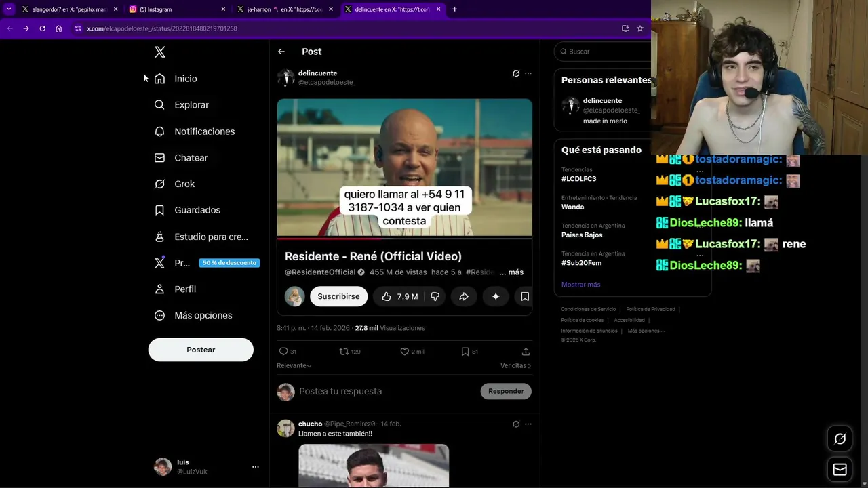The image size is (868, 488).
Task: Click @ResidenteOfficial channel name
Action: pos(320,272)
